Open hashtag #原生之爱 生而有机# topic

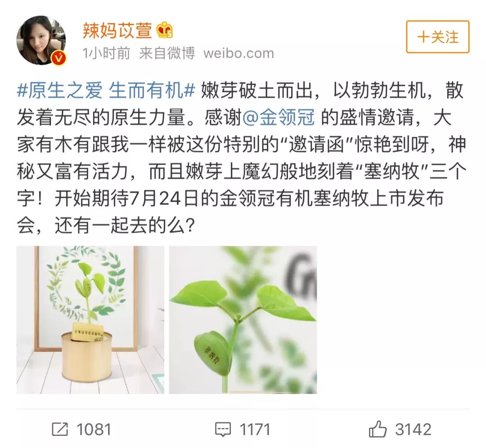click(x=106, y=91)
